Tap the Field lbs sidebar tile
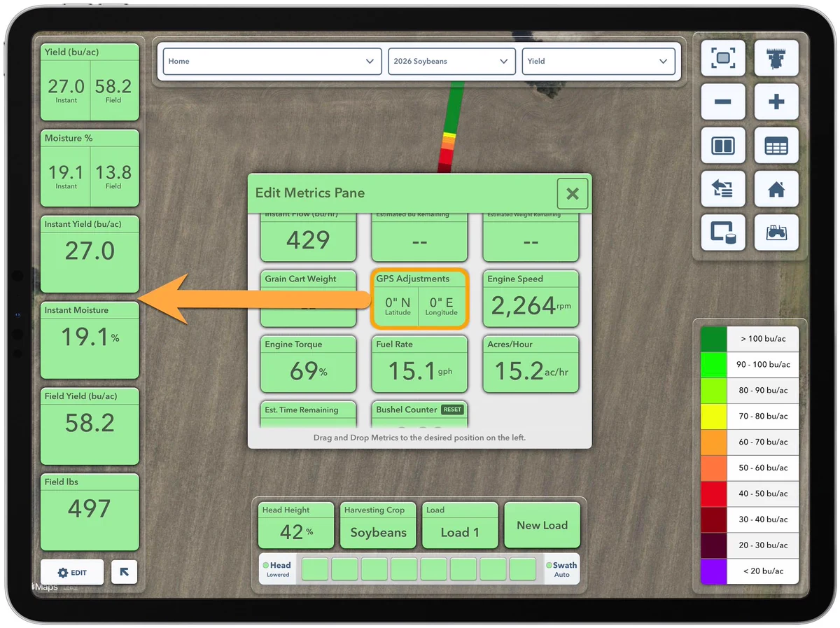The width and height of the screenshot is (840, 628). pos(90,512)
